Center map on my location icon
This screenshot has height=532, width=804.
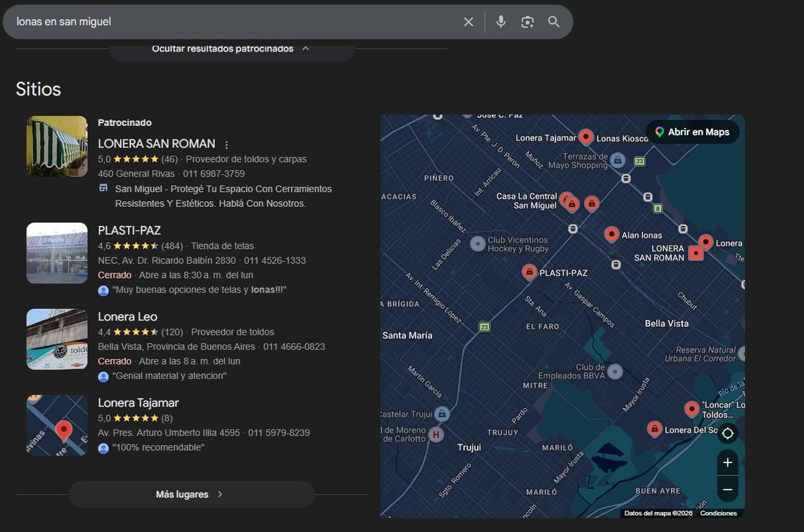[x=728, y=433]
